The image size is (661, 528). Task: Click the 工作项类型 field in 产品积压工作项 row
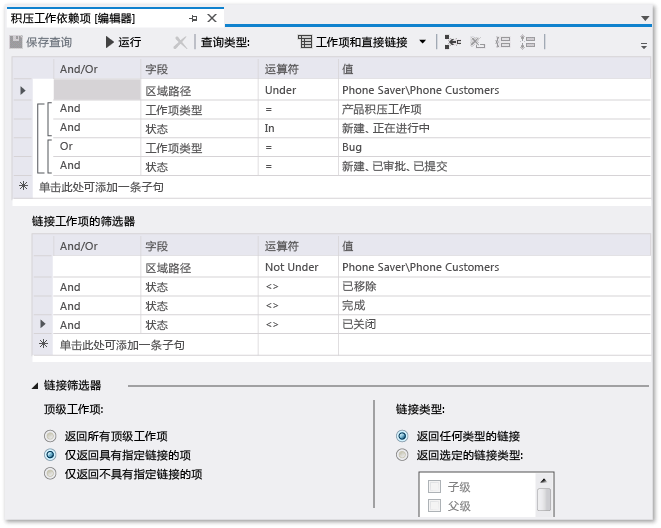coord(199,110)
